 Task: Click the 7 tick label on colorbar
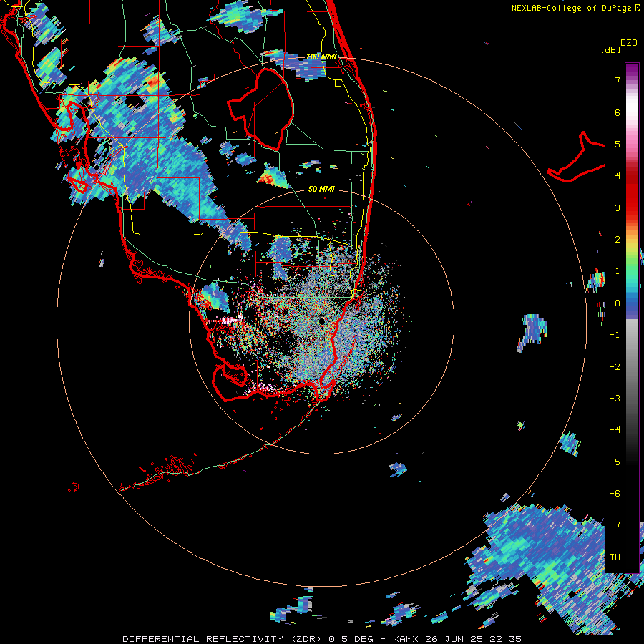pos(618,80)
